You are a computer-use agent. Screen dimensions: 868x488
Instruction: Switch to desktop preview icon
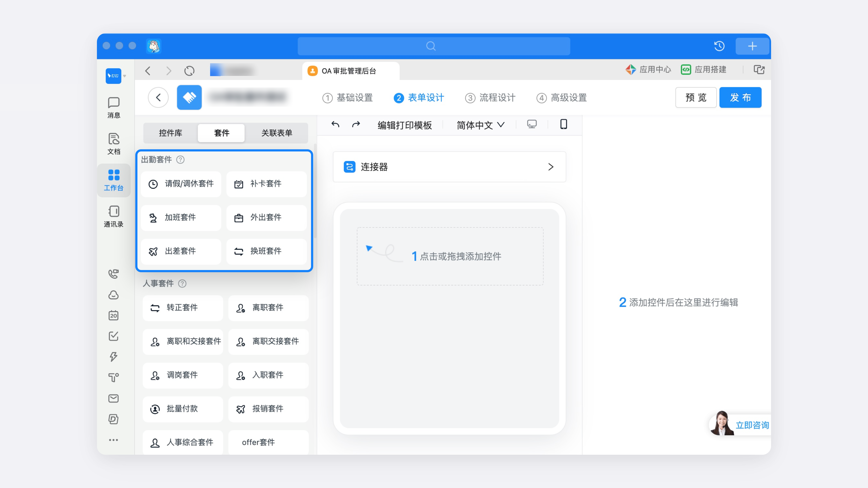[x=532, y=124]
